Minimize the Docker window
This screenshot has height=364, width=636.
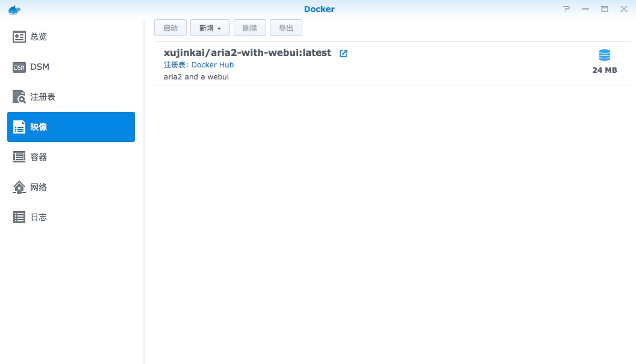[x=585, y=9]
